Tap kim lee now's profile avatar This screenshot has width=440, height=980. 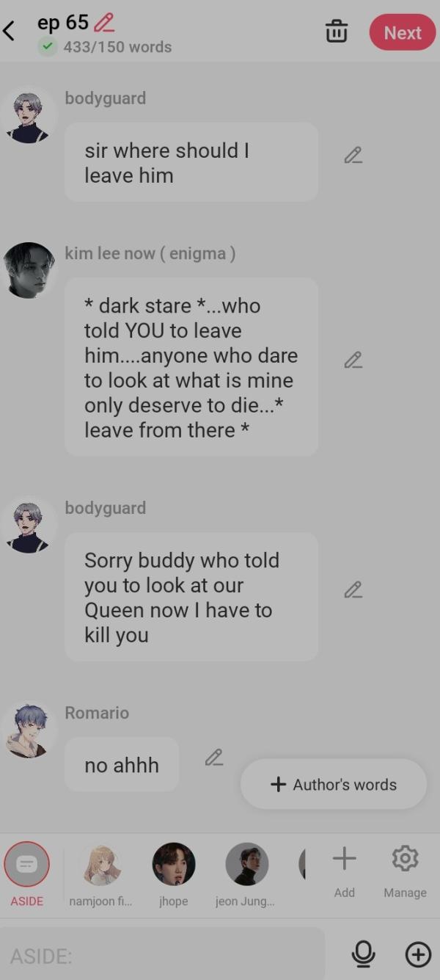point(29,270)
